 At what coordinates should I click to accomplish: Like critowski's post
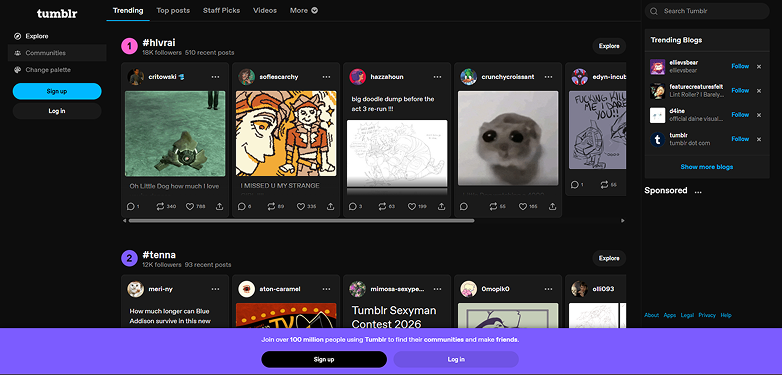click(x=190, y=206)
